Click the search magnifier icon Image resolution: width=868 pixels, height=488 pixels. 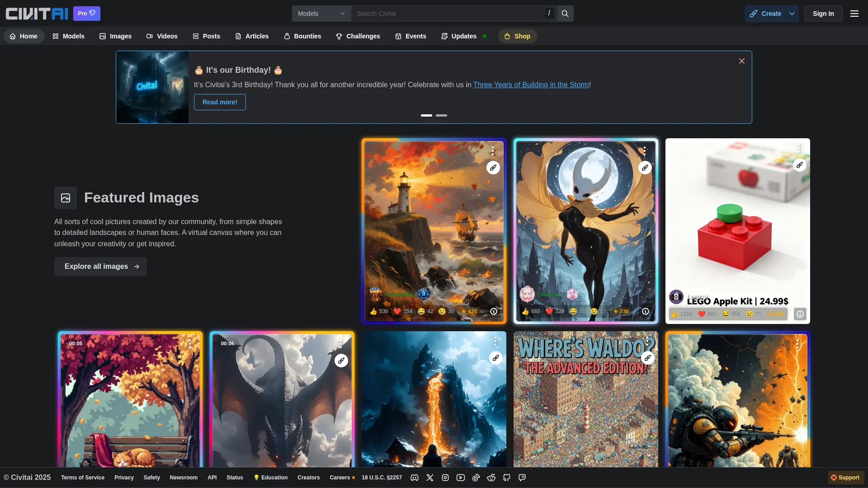pyautogui.click(x=565, y=14)
